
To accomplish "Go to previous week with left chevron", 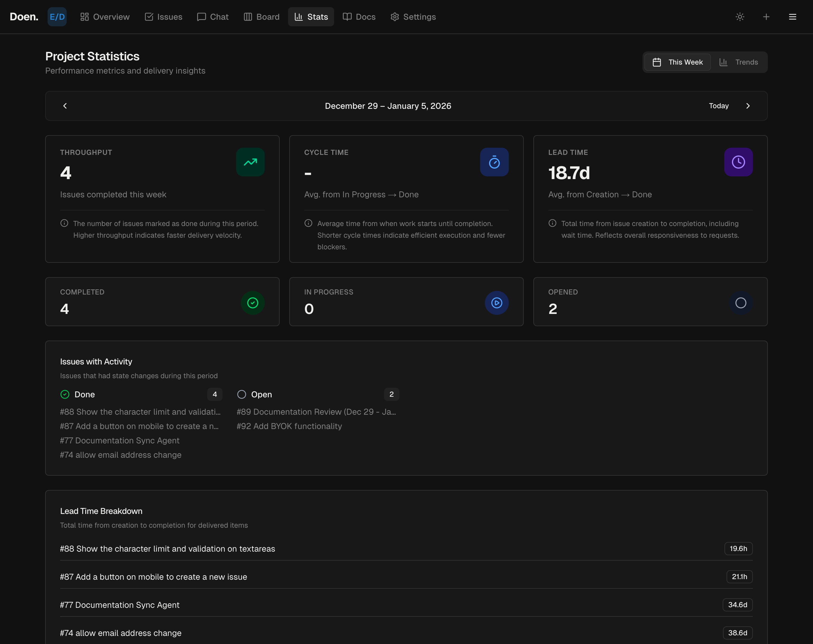I will [65, 106].
